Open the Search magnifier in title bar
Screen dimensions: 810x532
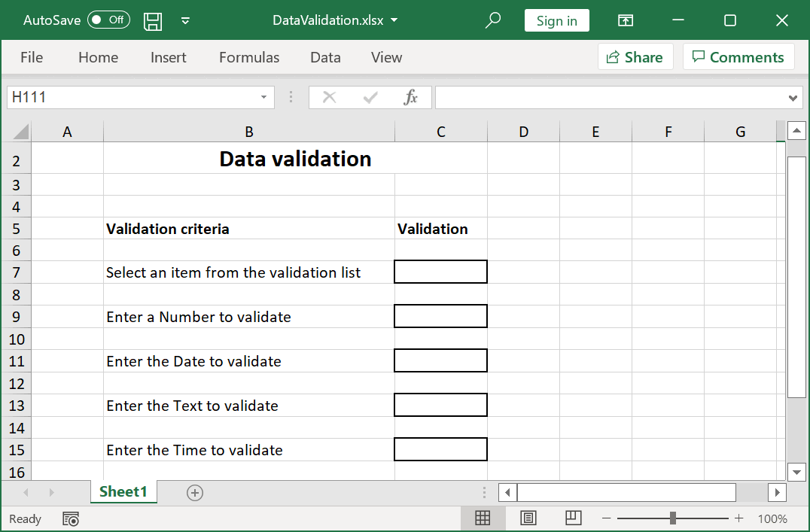[x=493, y=21]
